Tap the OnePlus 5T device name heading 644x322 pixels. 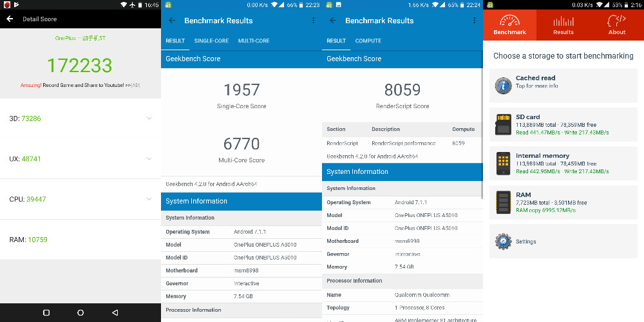(80, 38)
